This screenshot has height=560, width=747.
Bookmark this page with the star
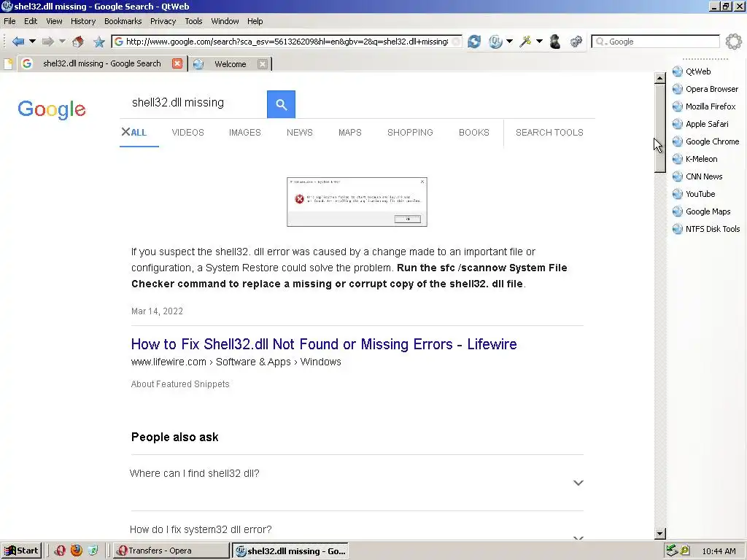(x=99, y=42)
